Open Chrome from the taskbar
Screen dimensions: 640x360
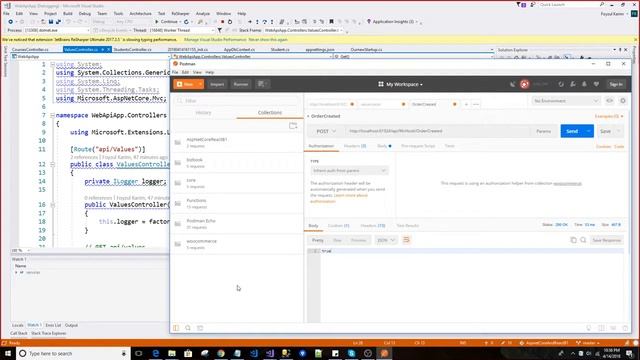point(221,353)
